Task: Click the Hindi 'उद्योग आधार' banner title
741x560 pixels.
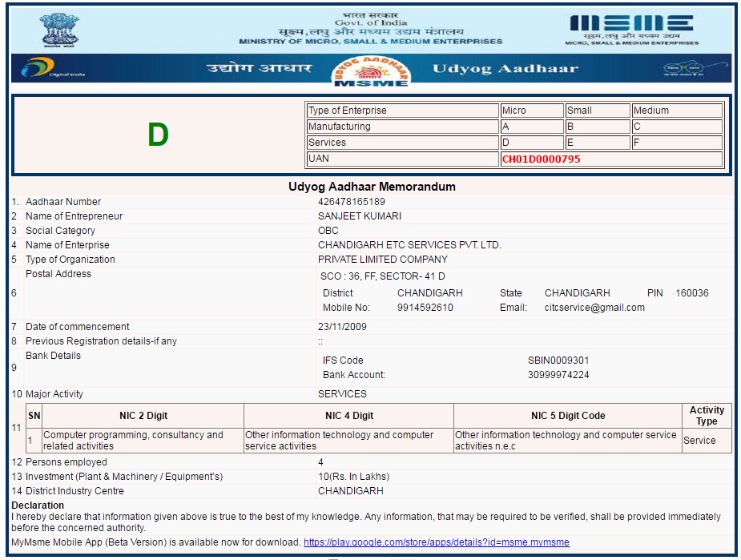Action: click(259, 68)
